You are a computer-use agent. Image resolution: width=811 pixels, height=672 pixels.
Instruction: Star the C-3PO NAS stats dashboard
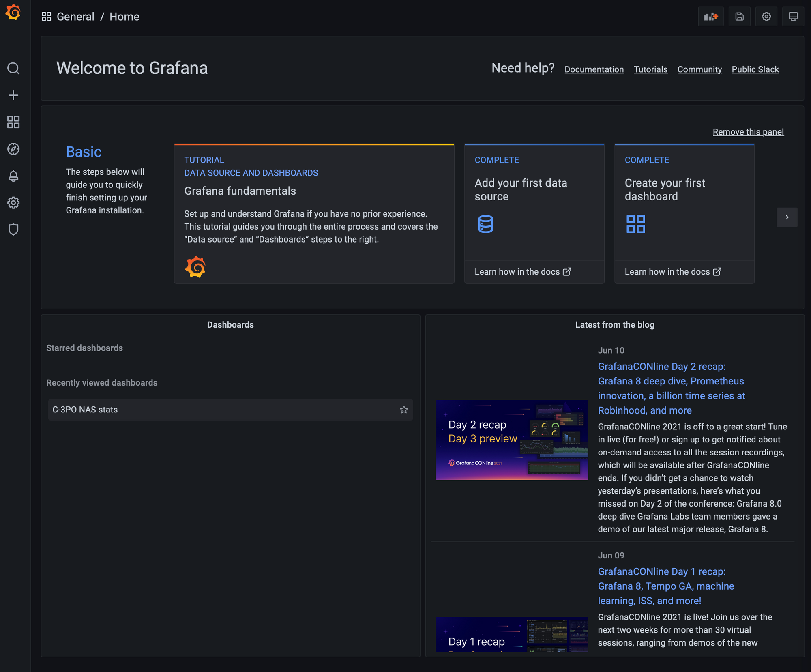(x=404, y=410)
